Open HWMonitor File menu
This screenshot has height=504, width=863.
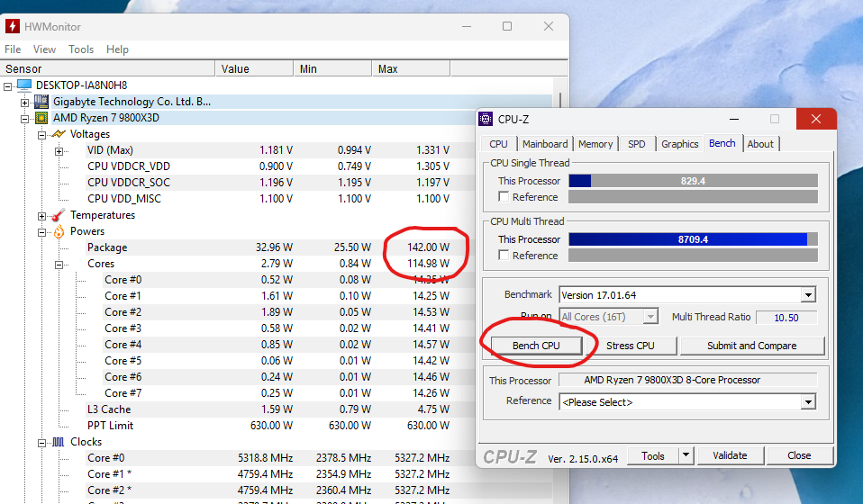click(13, 49)
